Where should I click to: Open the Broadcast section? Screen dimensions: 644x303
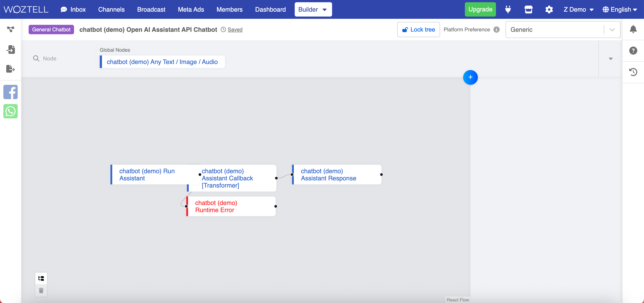[x=151, y=9]
